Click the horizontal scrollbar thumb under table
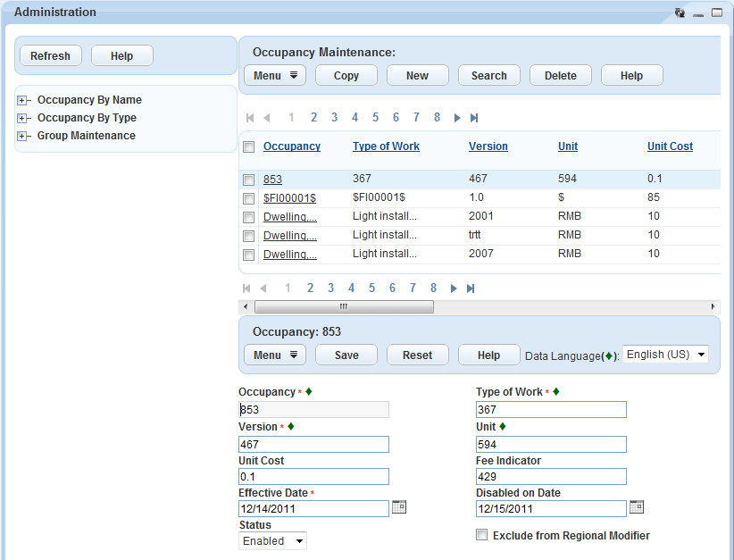Screen dimensions: 734x560 coord(344,306)
